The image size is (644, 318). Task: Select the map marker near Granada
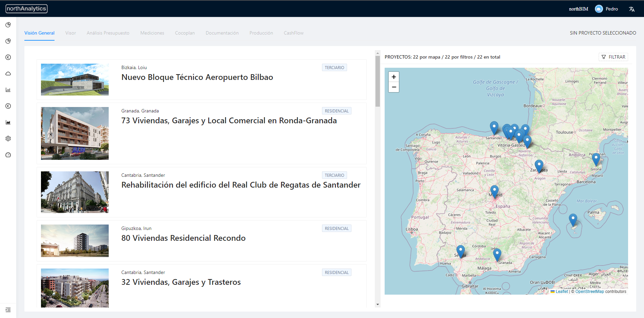coord(497,255)
